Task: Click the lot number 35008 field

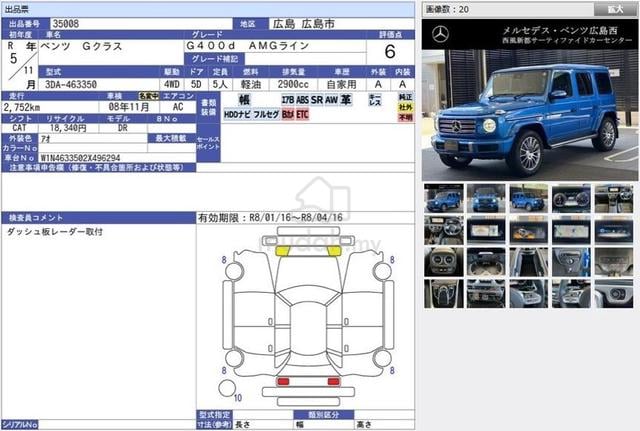Action: point(141,24)
